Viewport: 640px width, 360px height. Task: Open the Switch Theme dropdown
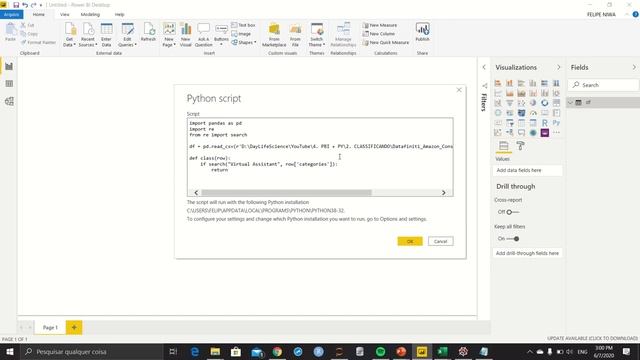tap(316, 35)
